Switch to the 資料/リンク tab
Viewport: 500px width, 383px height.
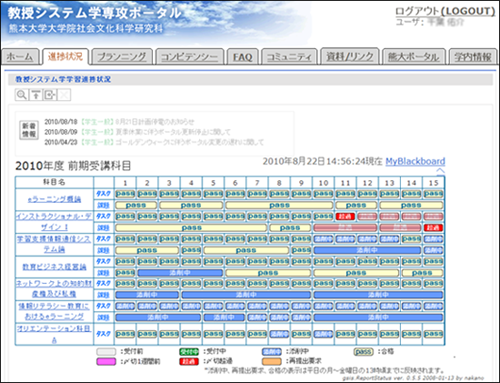pyautogui.click(x=350, y=56)
